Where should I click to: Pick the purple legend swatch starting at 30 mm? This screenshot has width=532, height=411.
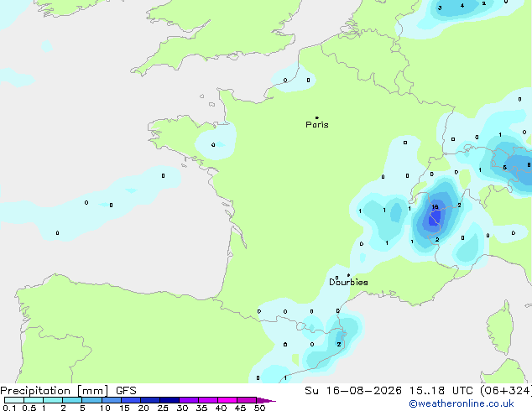[189, 400]
